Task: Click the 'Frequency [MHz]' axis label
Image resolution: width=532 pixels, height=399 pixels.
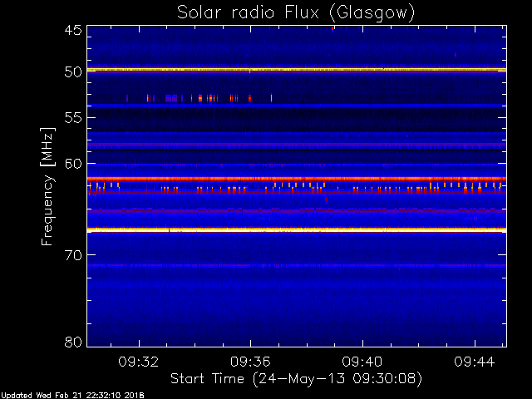Action: click(47, 186)
